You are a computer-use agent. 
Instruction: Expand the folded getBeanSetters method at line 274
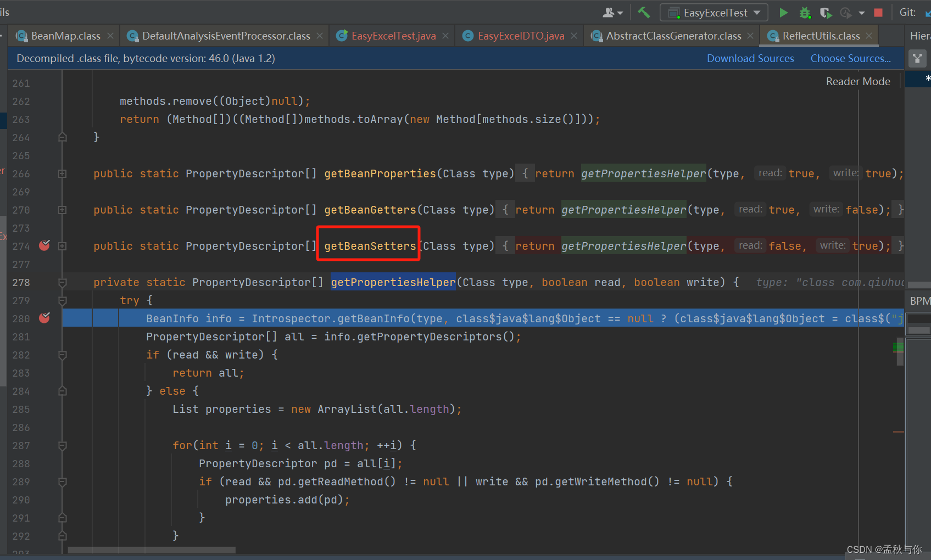[63, 246]
